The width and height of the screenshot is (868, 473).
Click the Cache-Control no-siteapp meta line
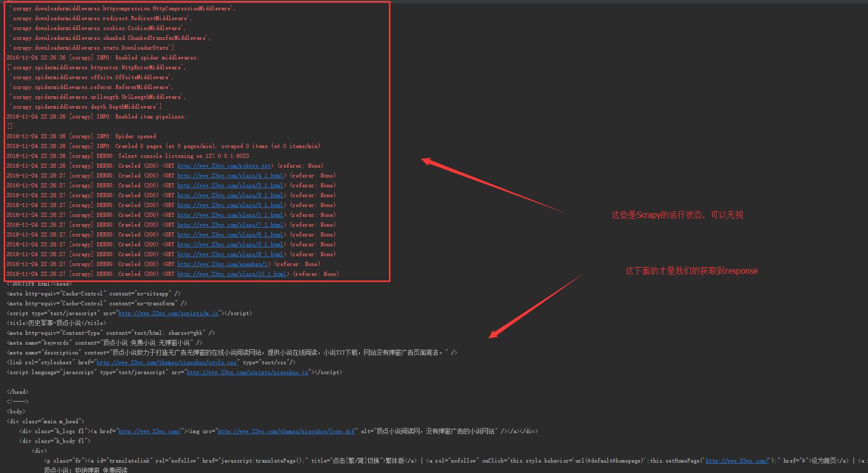tap(94, 293)
